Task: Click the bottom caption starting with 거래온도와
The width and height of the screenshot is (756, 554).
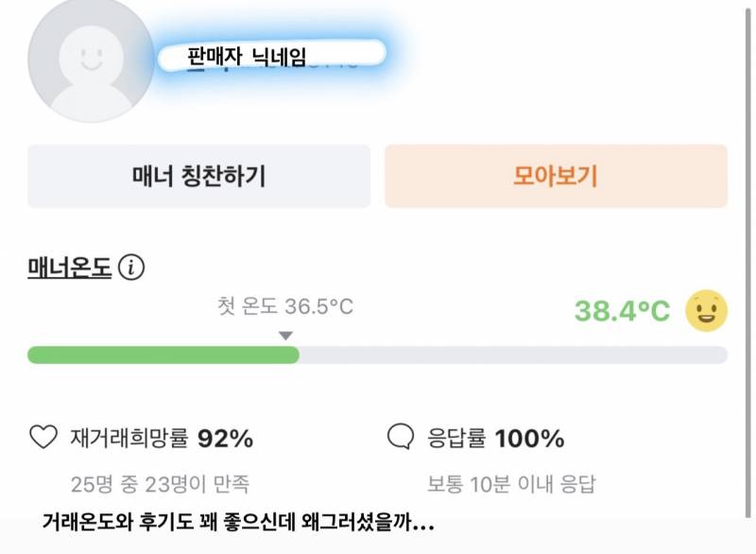Action: [x=238, y=523]
